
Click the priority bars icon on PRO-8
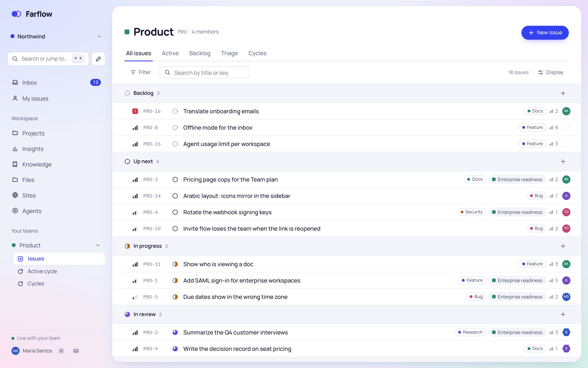pos(135,128)
